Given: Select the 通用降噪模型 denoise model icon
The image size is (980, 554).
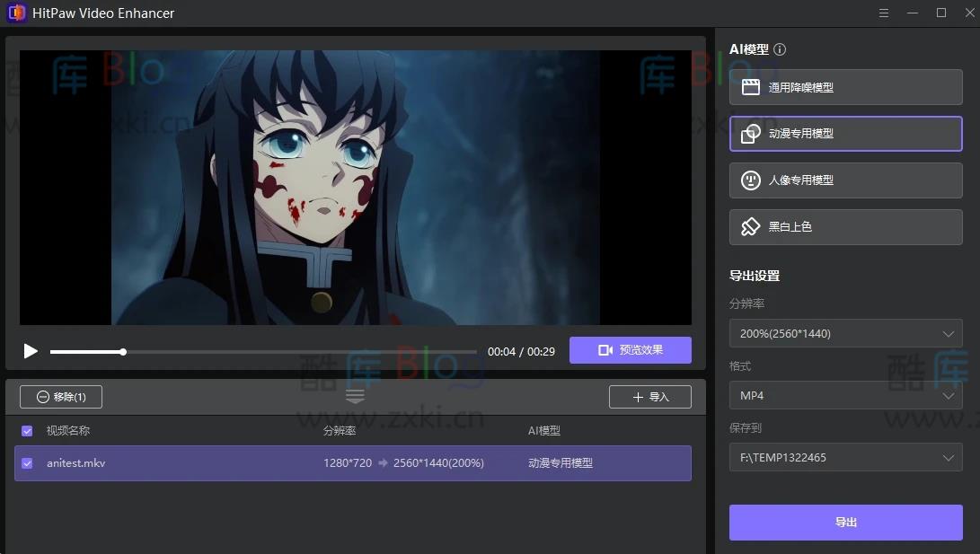Looking at the screenshot, I should coord(751,86).
